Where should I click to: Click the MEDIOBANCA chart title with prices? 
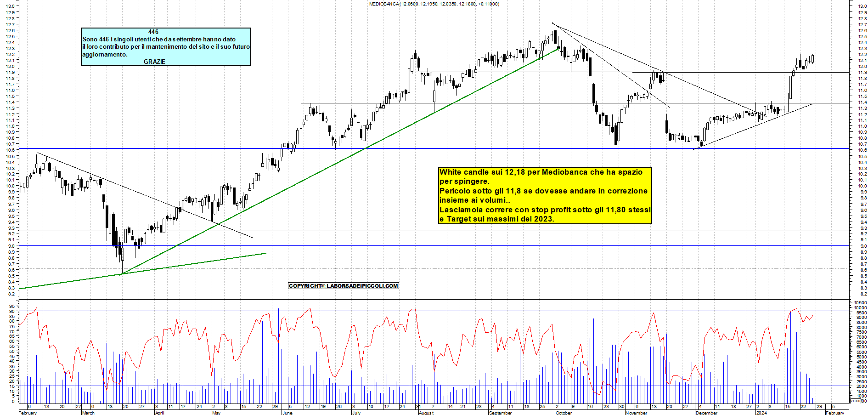(x=434, y=4)
